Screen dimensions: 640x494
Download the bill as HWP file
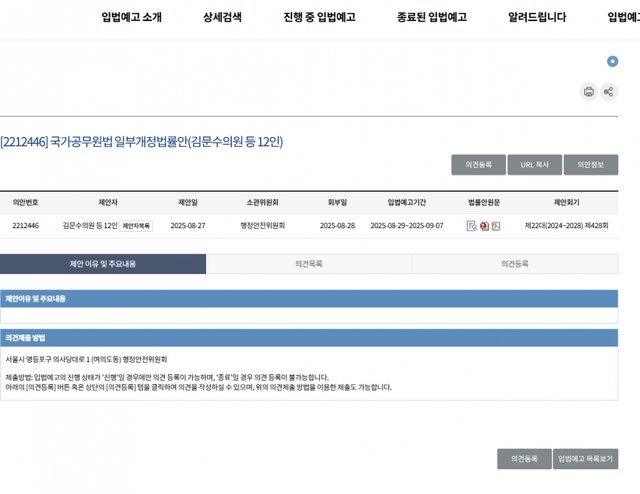click(x=484, y=226)
